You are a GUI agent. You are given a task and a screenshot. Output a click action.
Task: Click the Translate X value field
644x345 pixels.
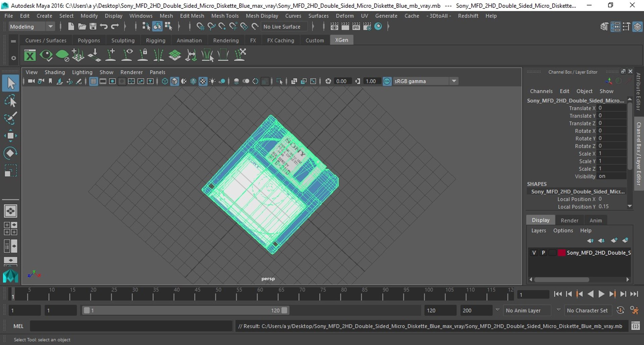coord(612,108)
